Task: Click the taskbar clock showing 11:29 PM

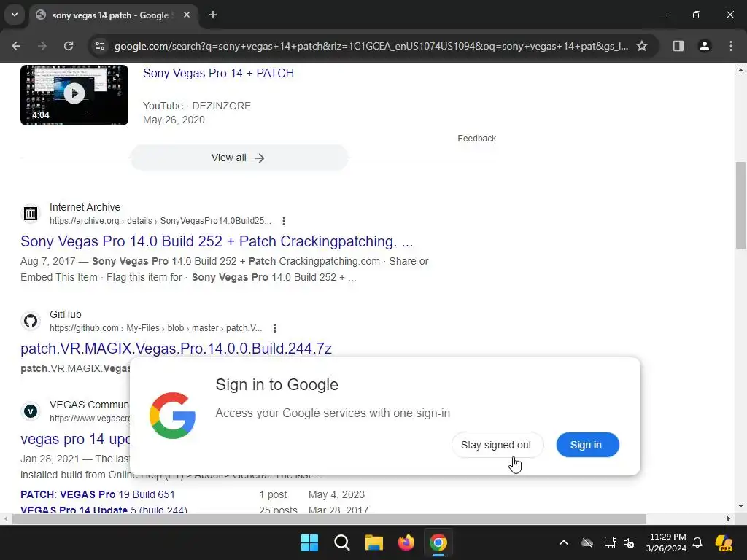Action: [x=667, y=542]
